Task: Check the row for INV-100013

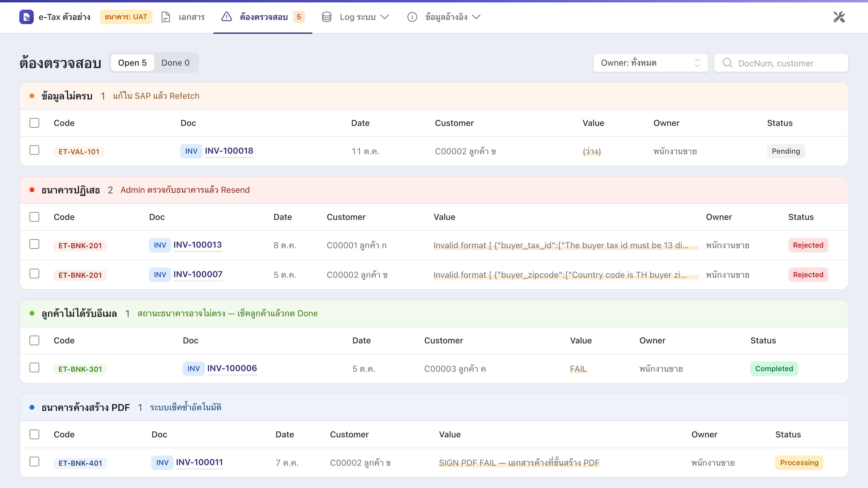Action: point(34,244)
